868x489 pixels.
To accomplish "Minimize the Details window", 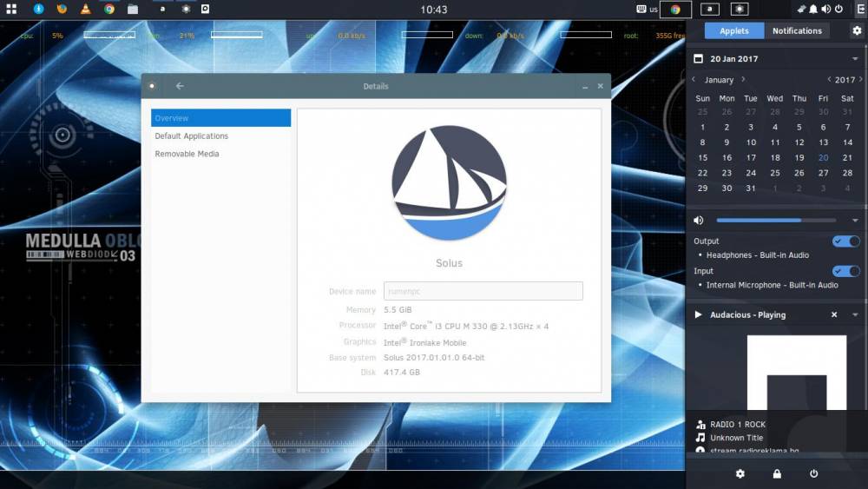I will [585, 86].
